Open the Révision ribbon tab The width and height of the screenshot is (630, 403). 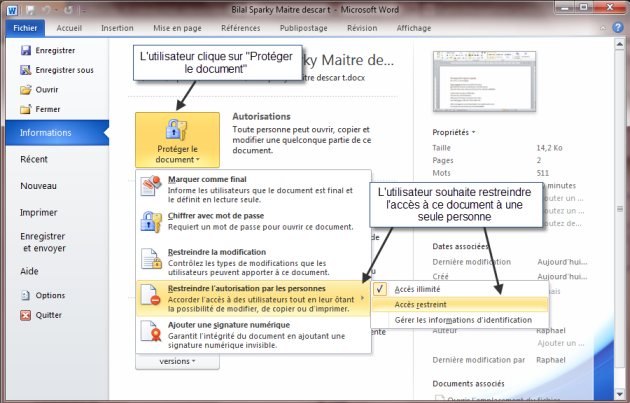click(x=361, y=29)
